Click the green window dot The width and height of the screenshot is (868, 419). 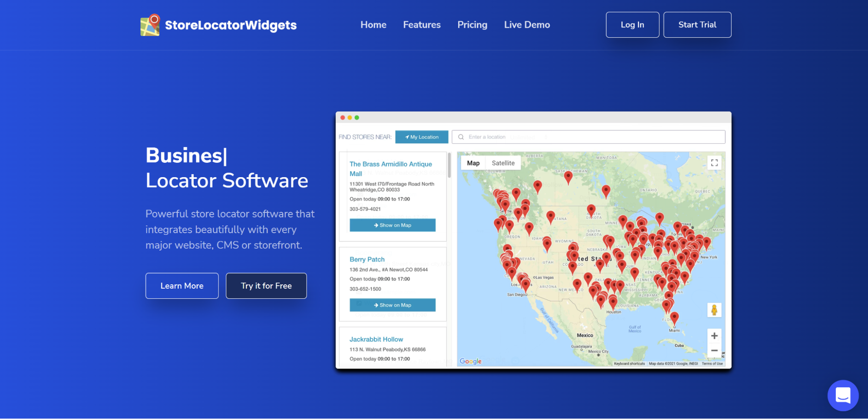coord(356,118)
